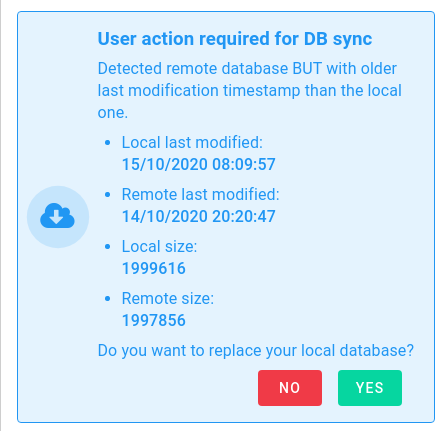Screen dimensions: 440x431
Task: Click the bullet beside 'Remote last modified'
Action: pos(107,195)
